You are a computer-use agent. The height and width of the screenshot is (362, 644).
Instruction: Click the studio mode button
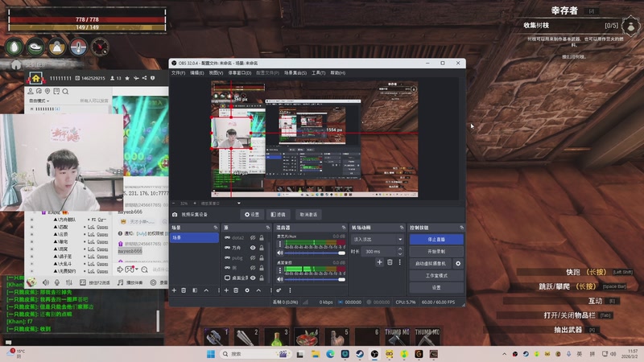pos(436,276)
